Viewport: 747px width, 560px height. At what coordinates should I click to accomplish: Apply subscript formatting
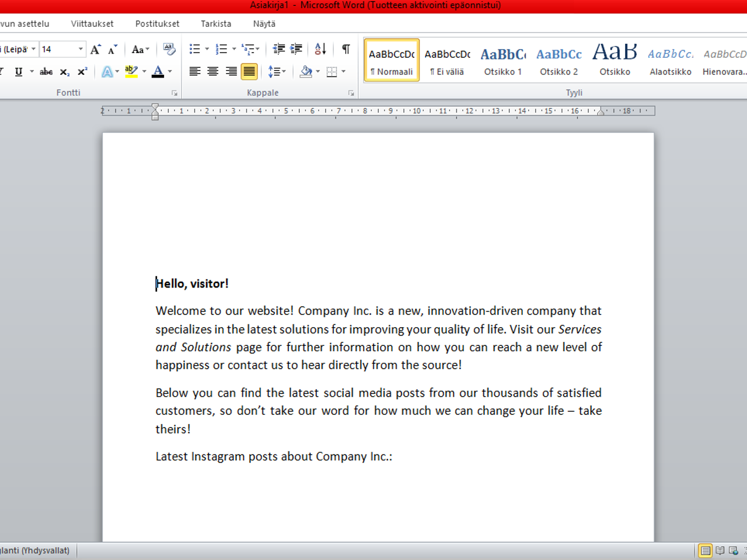tap(65, 72)
